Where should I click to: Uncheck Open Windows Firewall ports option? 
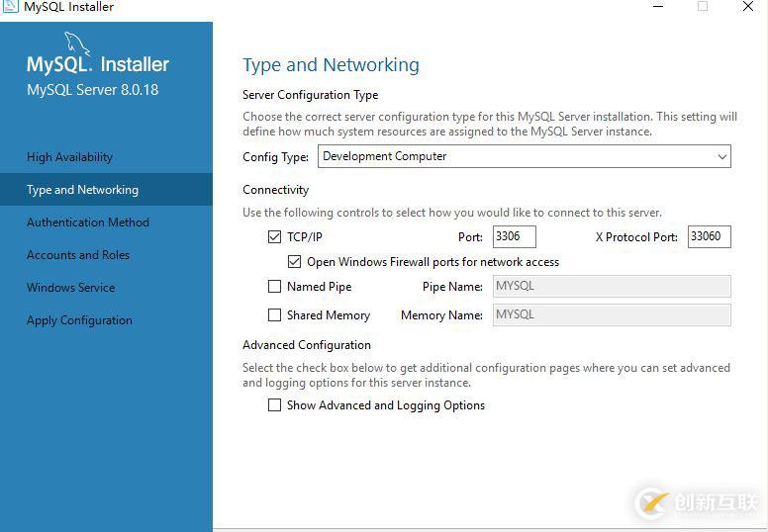pyautogui.click(x=294, y=262)
